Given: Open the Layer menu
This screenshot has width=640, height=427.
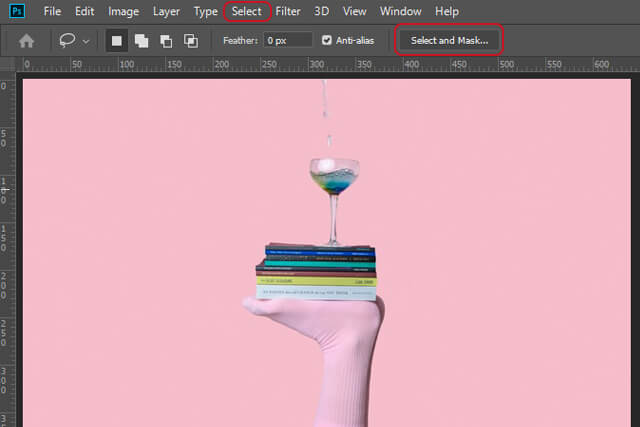Looking at the screenshot, I should [166, 11].
